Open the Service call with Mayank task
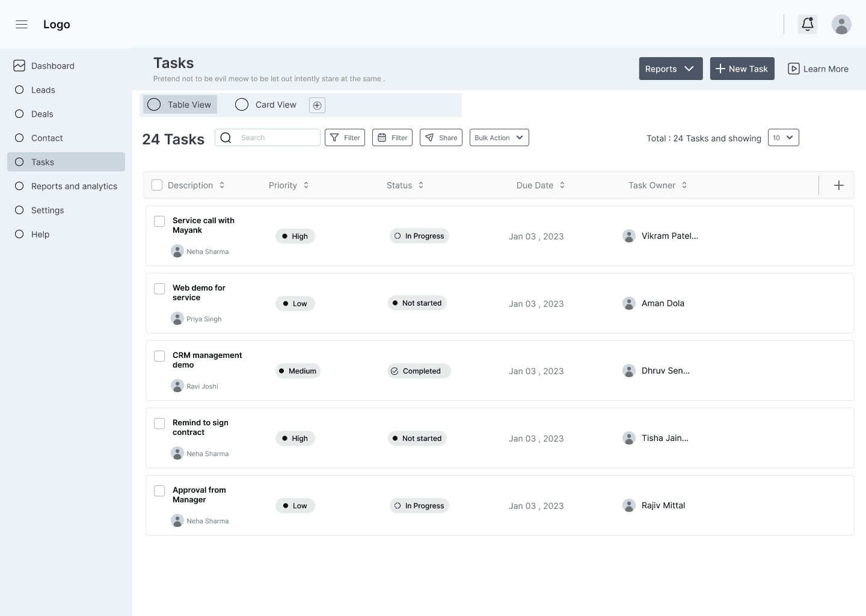The height and width of the screenshot is (616, 866). 203,225
